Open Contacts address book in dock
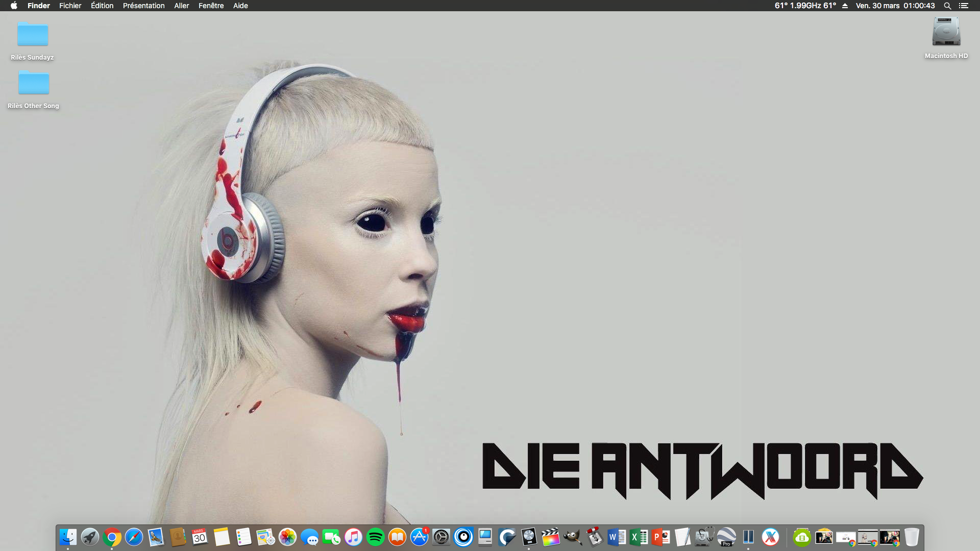Image resolution: width=980 pixels, height=551 pixels. tap(178, 537)
